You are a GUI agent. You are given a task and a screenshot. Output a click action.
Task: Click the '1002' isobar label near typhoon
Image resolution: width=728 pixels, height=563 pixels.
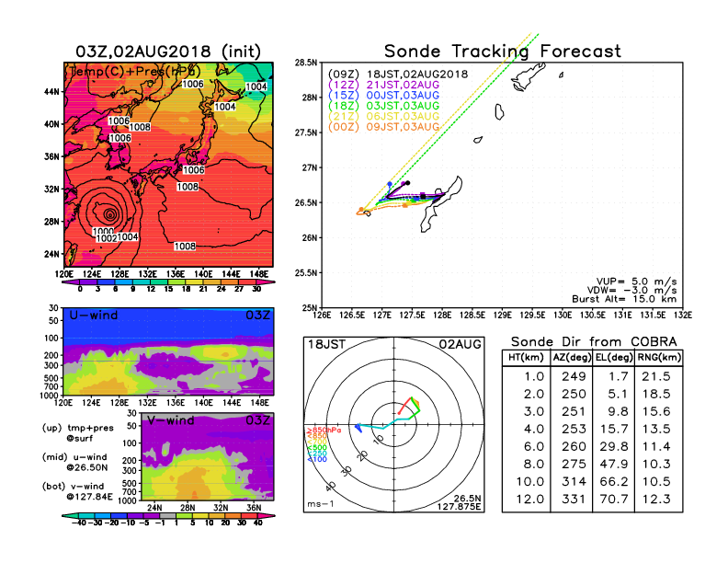point(107,238)
